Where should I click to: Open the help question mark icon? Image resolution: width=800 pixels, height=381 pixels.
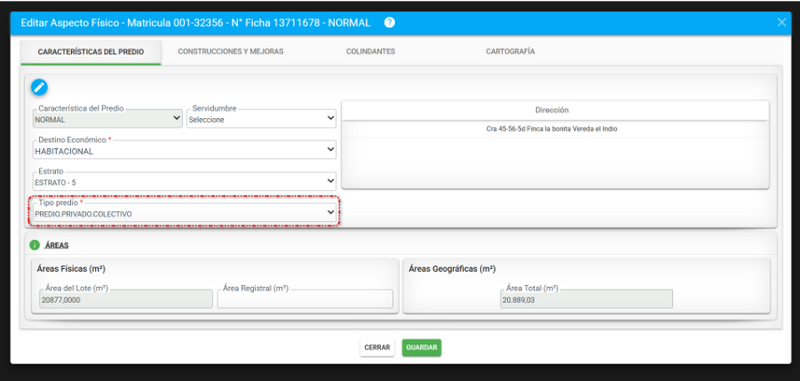pos(389,23)
